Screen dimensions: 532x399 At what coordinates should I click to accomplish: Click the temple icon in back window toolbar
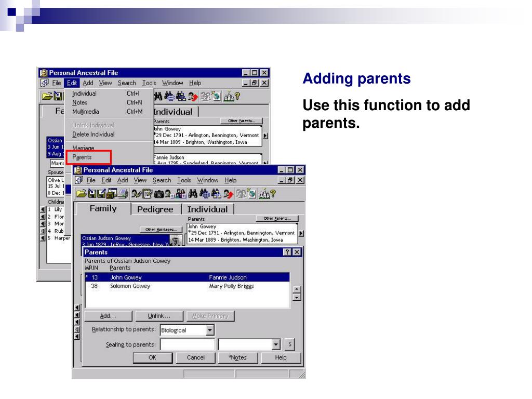pyautogui.click(x=229, y=96)
